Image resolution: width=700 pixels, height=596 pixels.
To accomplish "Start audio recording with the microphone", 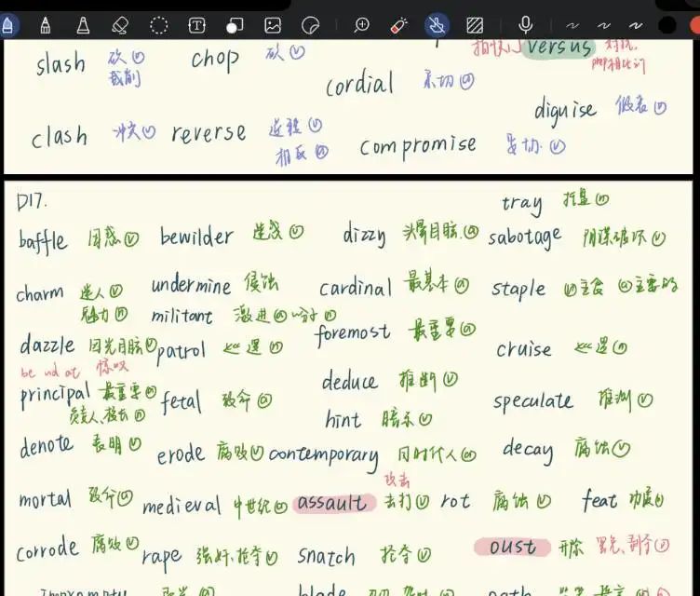I will 526,25.
